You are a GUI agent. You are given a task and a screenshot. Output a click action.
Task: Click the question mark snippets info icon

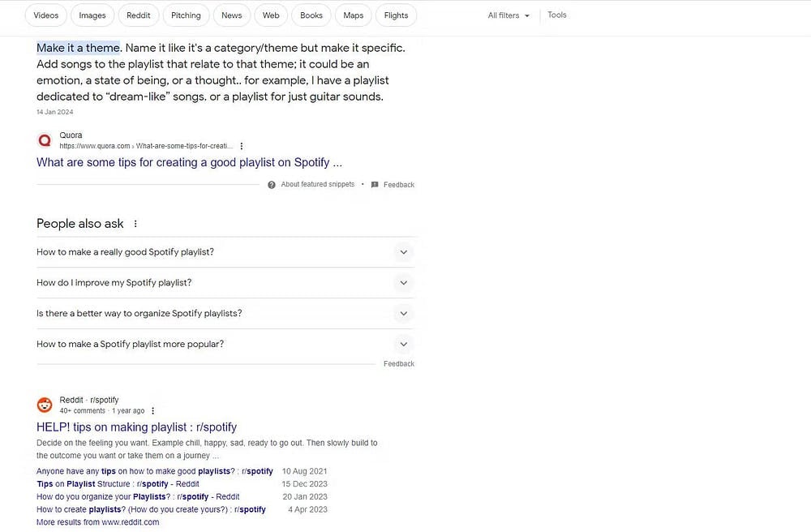pos(272,185)
